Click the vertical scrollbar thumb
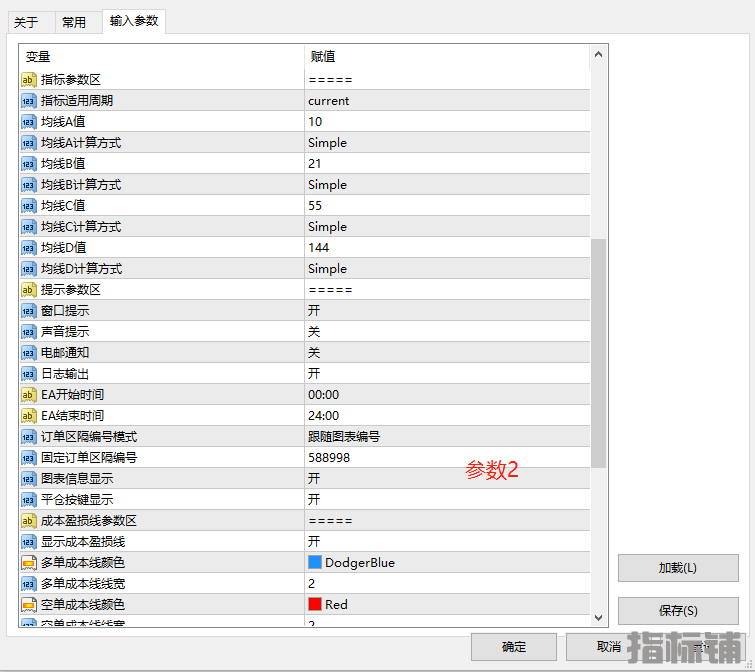This screenshot has width=755, height=672. coord(599,353)
